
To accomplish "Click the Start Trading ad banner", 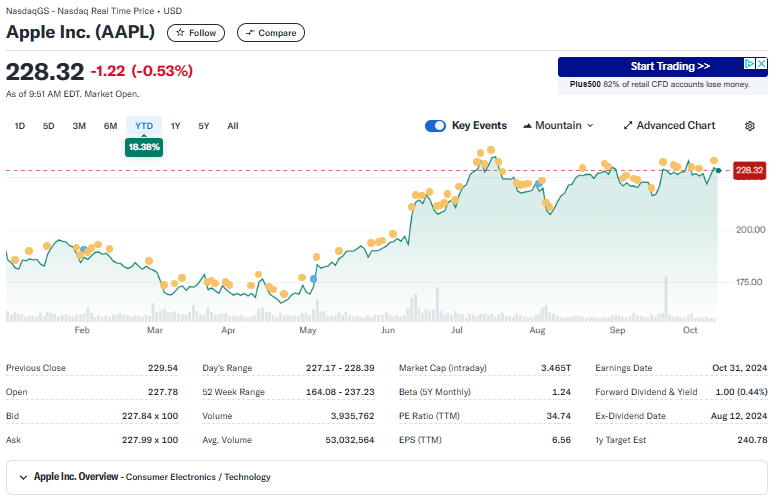I will tap(662, 66).
